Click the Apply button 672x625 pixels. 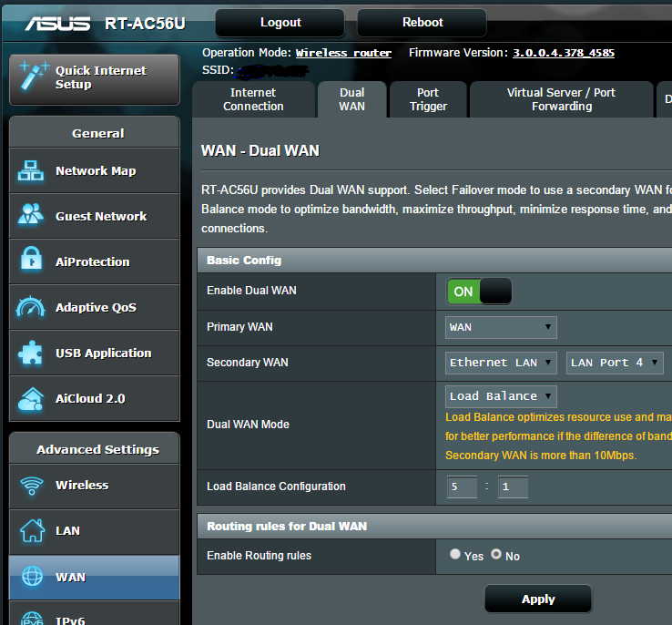pyautogui.click(x=538, y=599)
